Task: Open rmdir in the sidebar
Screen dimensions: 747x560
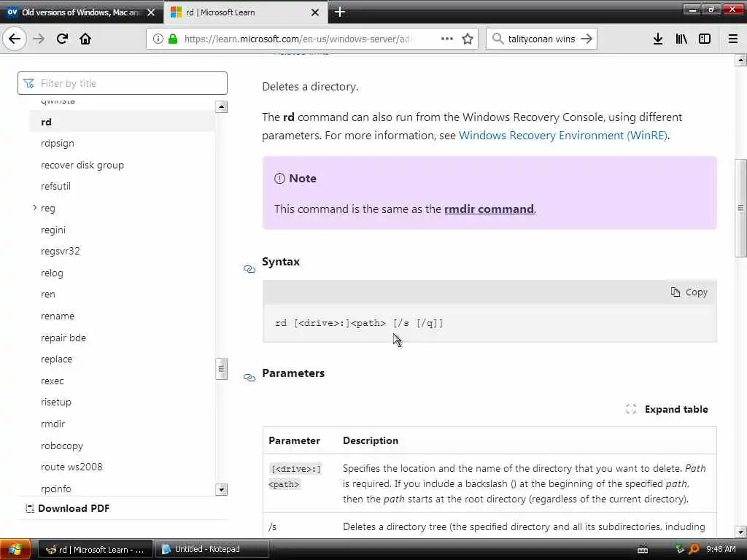Action: [x=53, y=424]
